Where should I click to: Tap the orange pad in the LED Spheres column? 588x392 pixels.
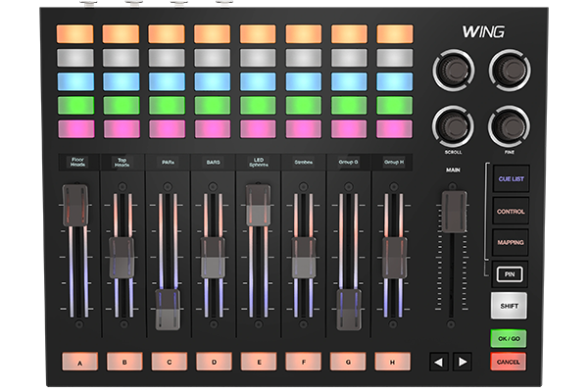[x=258, y=33]
